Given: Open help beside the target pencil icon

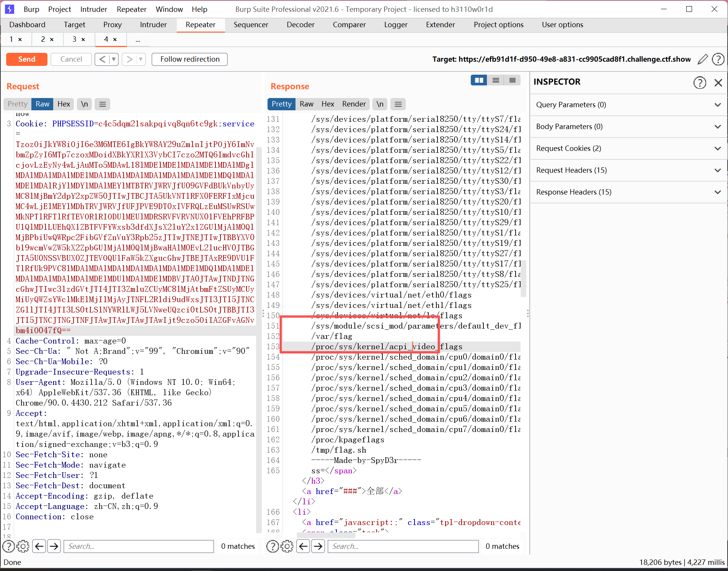Looking at the screenshot, I should pyautogui.click(x=718, y=59).
